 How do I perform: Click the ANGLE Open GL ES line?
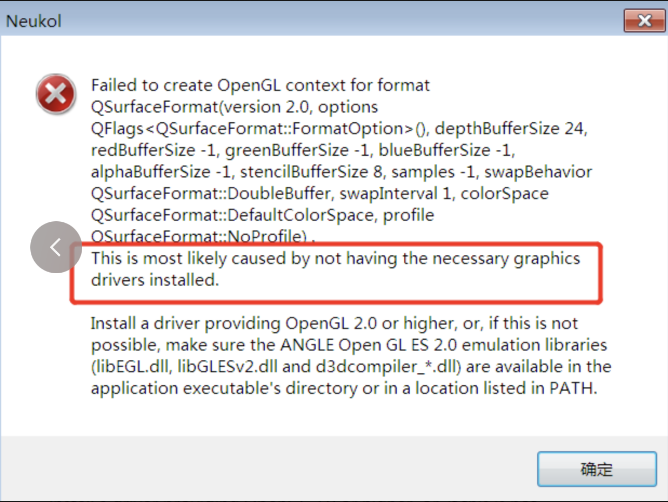349,345
